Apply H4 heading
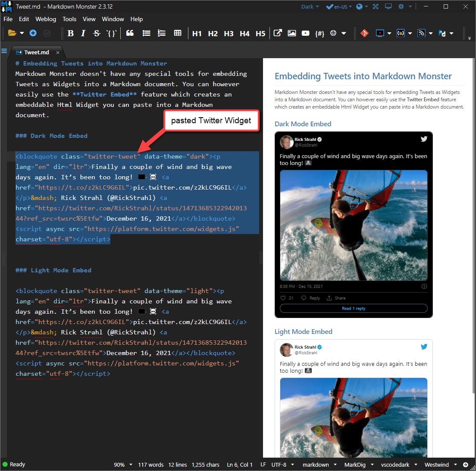 (x=244, y=33)
